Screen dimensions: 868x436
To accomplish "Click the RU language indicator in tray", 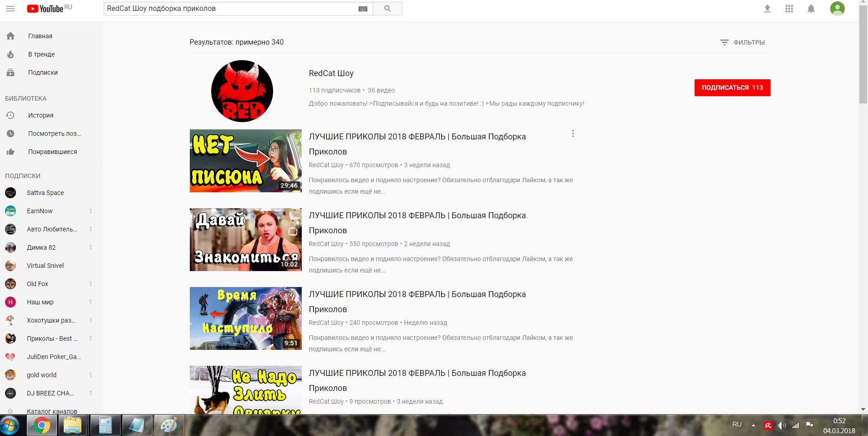I will point(737,424).
